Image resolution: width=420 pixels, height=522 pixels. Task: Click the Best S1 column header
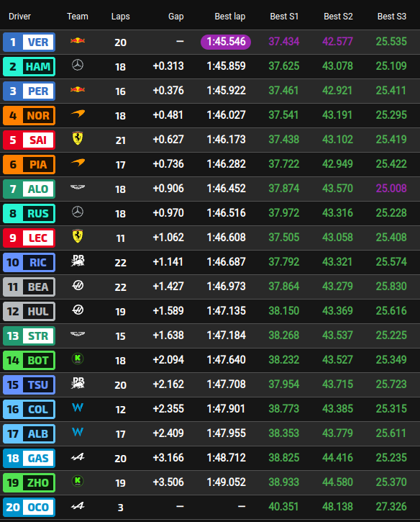(x=284, y=17)
